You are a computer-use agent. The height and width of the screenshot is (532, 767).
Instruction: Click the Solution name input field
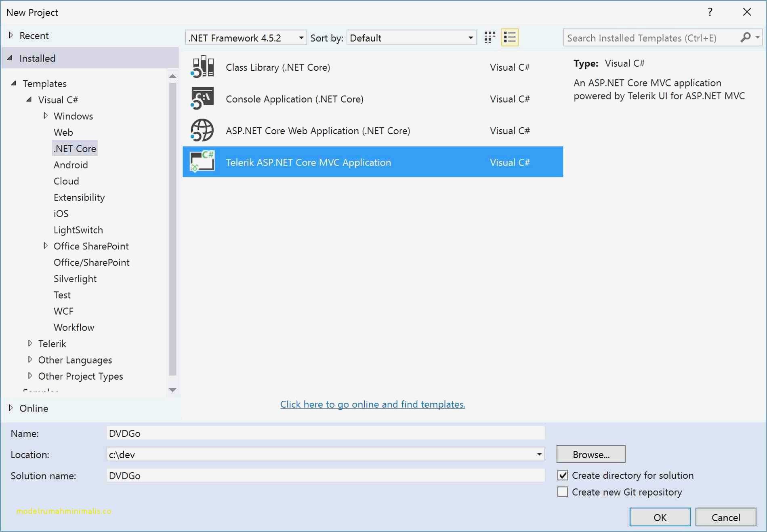[326, 475]
